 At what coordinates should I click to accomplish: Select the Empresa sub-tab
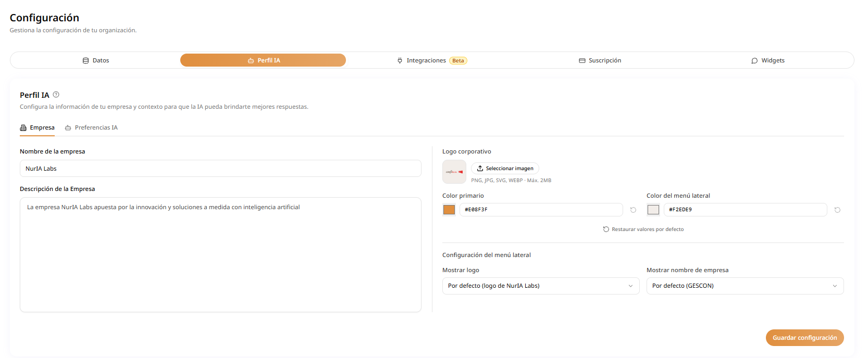pyautogui.click(x=37, y=127)
